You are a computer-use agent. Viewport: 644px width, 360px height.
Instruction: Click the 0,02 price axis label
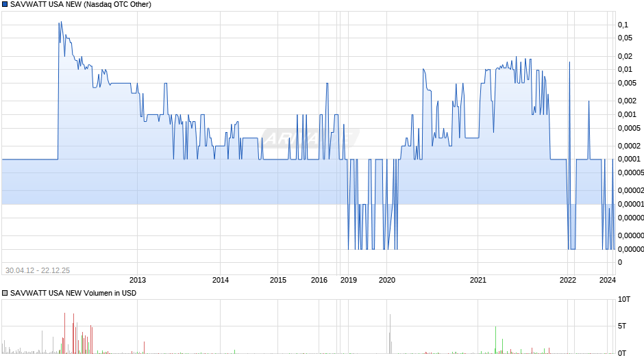[625, 56]
